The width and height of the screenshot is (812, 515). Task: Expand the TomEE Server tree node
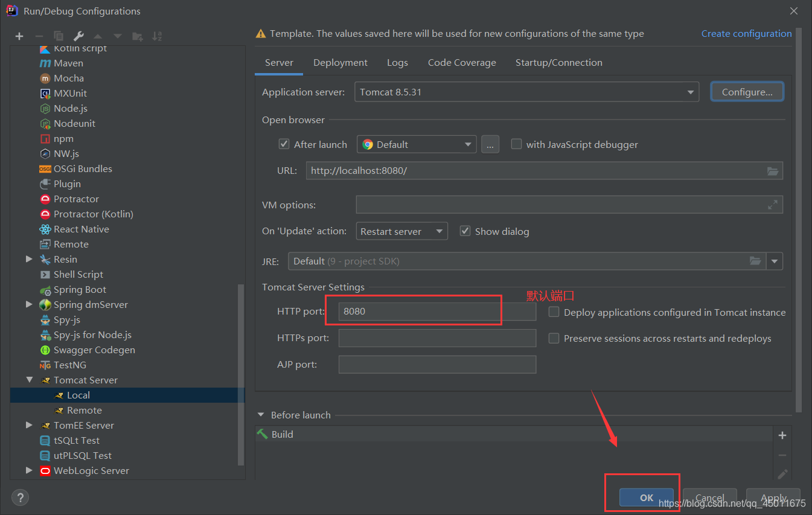(29, 425)
